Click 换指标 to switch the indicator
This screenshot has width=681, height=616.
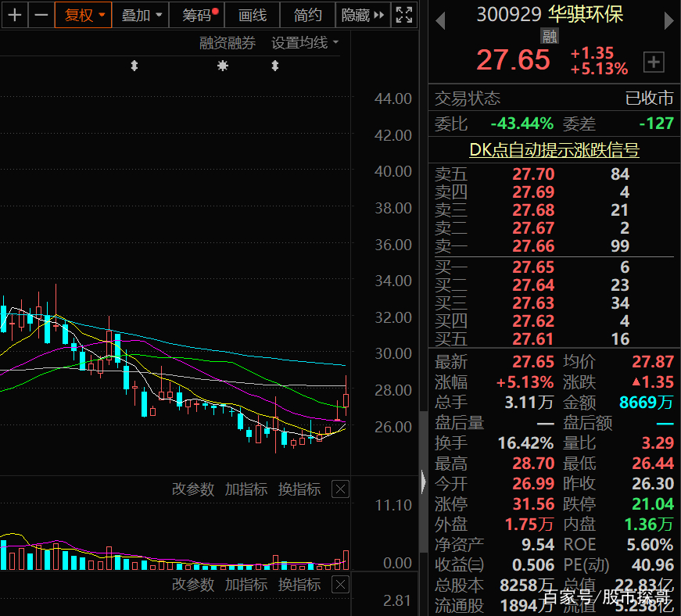299,489
